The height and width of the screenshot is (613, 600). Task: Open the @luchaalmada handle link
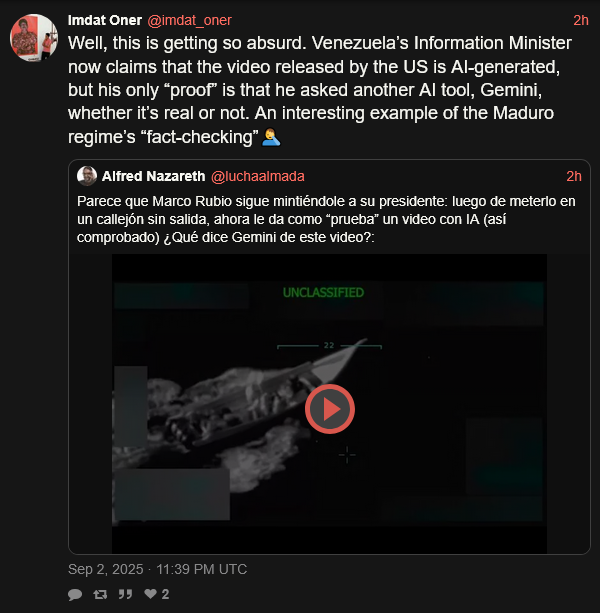pyautogui.click(x=258, y=176)
